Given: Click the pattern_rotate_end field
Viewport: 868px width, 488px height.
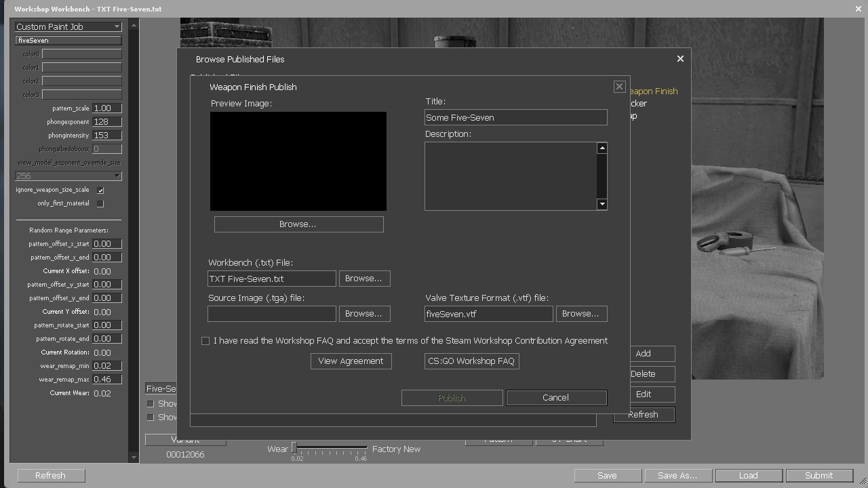Looking at the screenshot, I should (x=107, y=338).
